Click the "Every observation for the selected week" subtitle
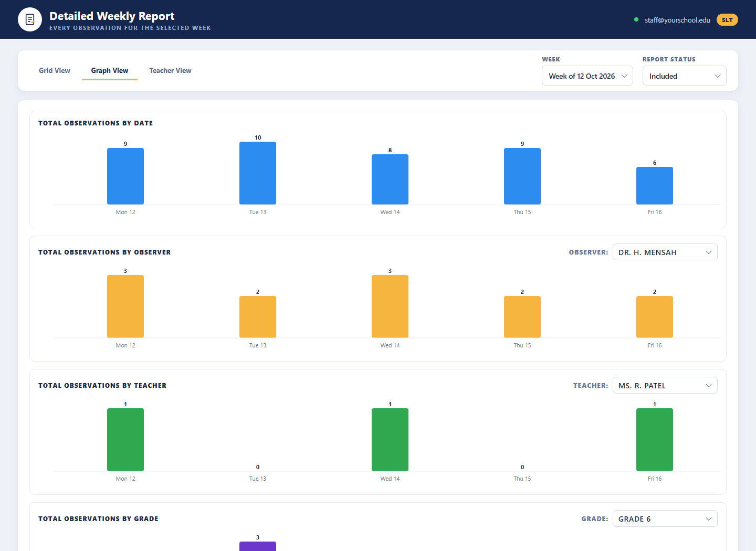This screenshot has width=756, height=551. tap(130, 28)
